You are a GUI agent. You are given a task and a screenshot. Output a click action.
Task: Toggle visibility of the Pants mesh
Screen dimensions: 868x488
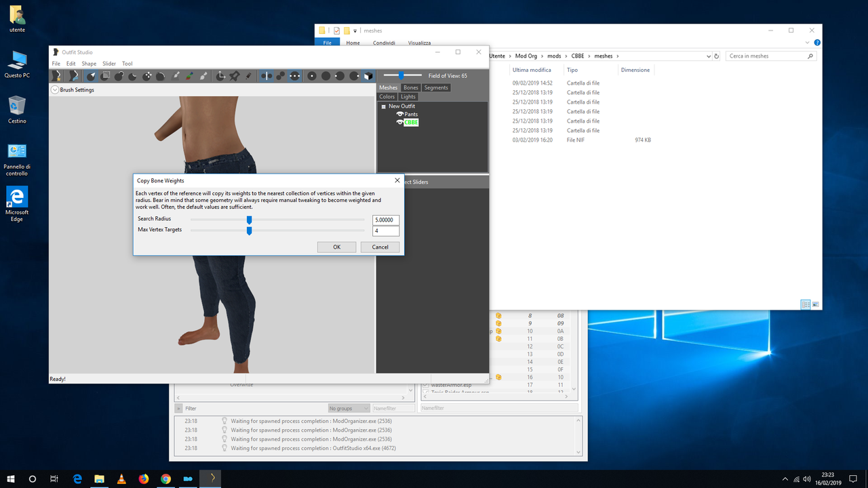click(x=400, y=114)
